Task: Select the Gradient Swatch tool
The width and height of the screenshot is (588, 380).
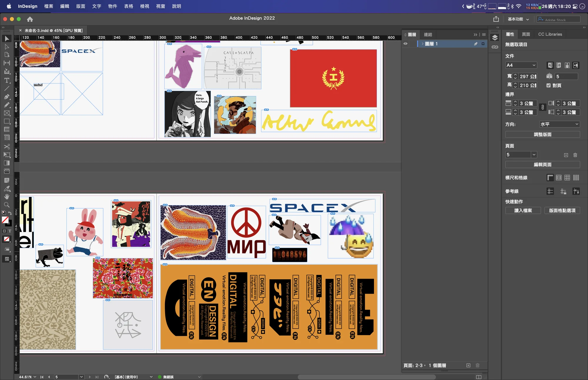Action: coord(7,163)
